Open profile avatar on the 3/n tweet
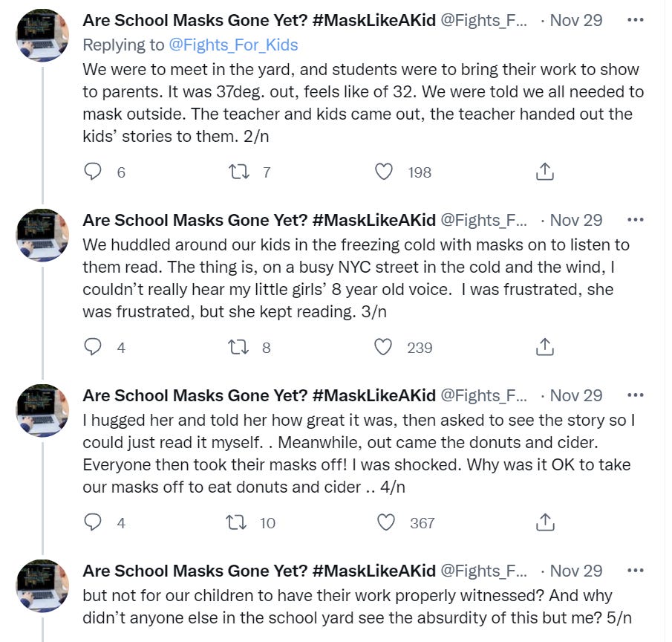 (43, 235)
